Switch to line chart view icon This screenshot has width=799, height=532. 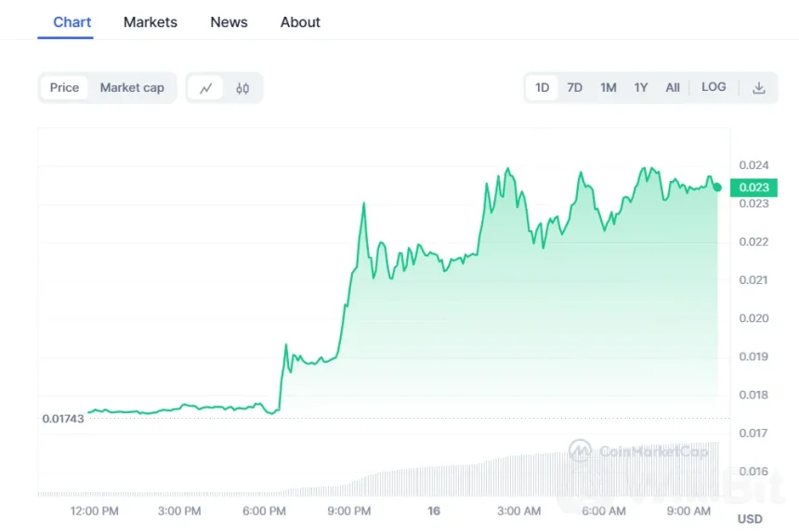click(x=206, y=88)
